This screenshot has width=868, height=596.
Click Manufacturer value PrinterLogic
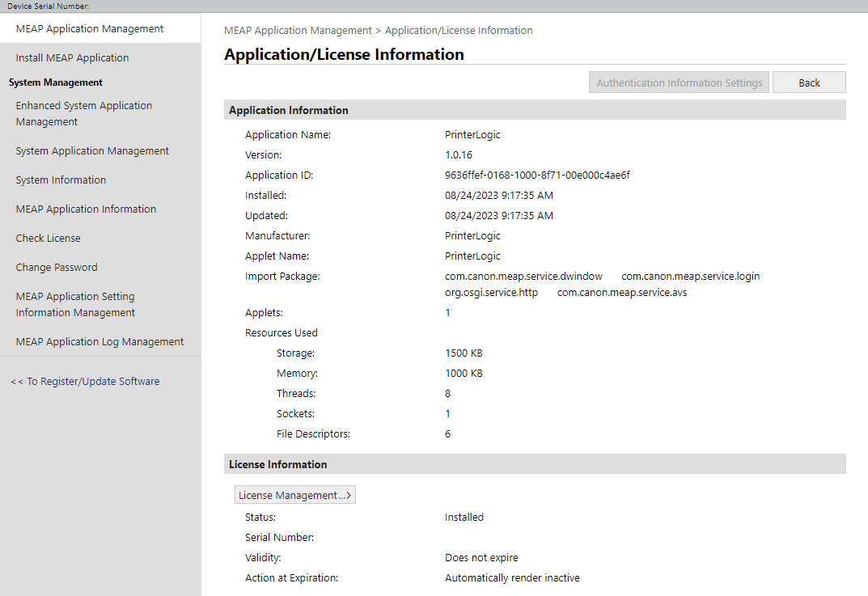point(472,236)
